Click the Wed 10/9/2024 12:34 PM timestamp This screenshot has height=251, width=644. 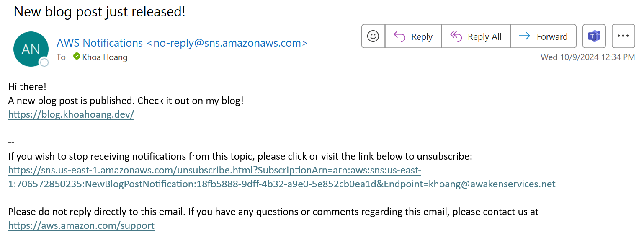588,57
